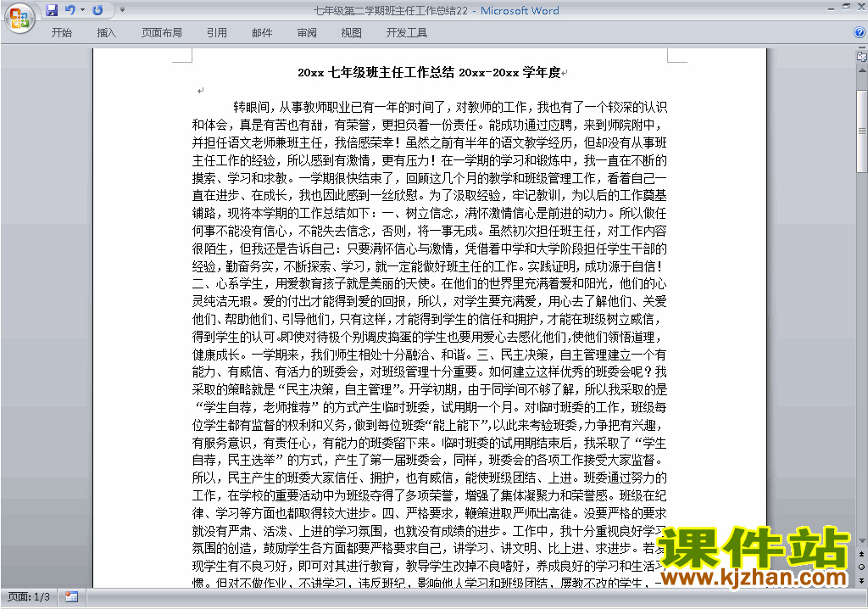The image size is (868, 609).
Task: Click the text 转眼间 at paragraph start
Action: pyautogui.click(x=251, y=107)
